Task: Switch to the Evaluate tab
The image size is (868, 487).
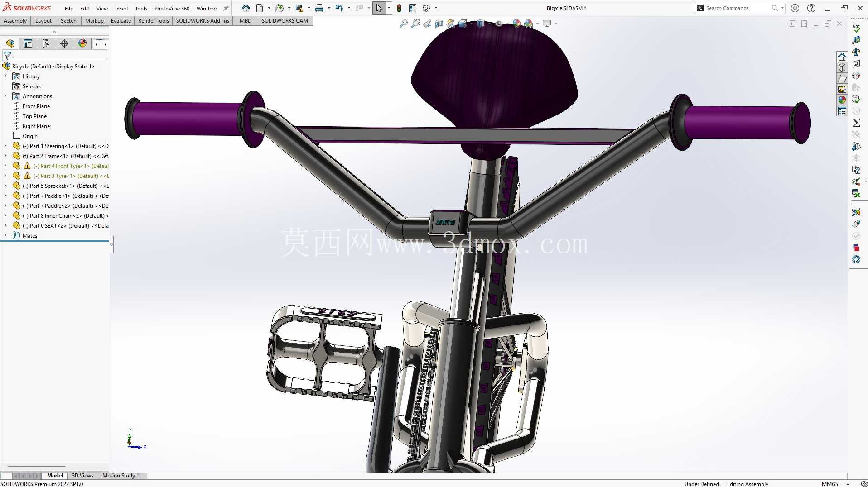Action: tap(121, 21)
